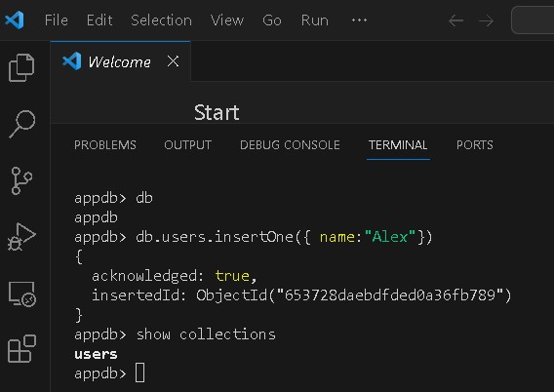The image size is (554, 392).
Task: Click the VS Code logo icon
Action: 15,20
